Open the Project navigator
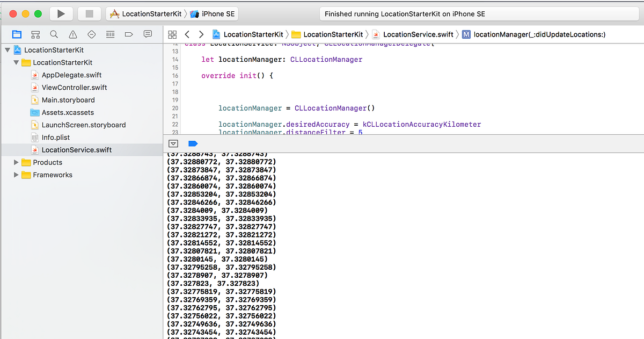 [x=17, y=34]
